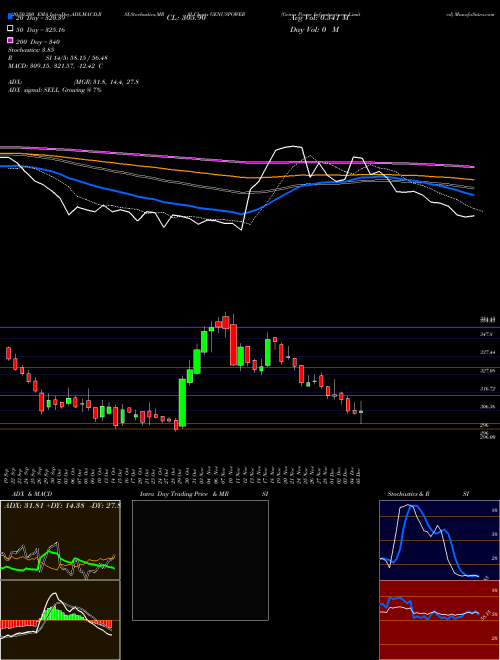Click the blue Stochastics chart panel
This screenshot has width=500, height=660.
(439, 540)
